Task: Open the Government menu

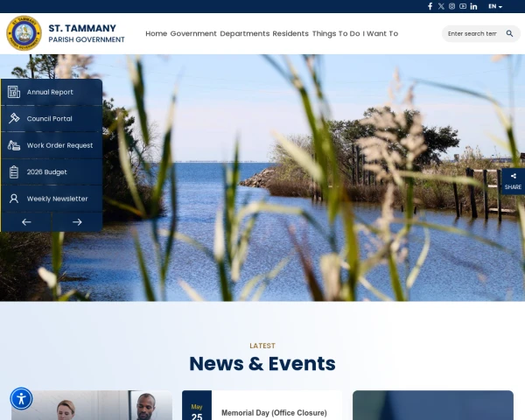Action: tap(193, 33)
